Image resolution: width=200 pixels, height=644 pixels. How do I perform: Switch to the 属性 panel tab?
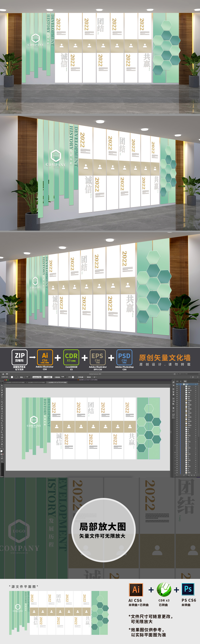click(x=178, y=382)
